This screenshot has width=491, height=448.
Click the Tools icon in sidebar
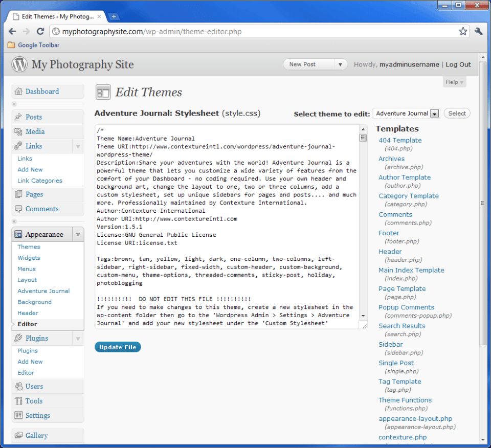[x=18, y=401]
